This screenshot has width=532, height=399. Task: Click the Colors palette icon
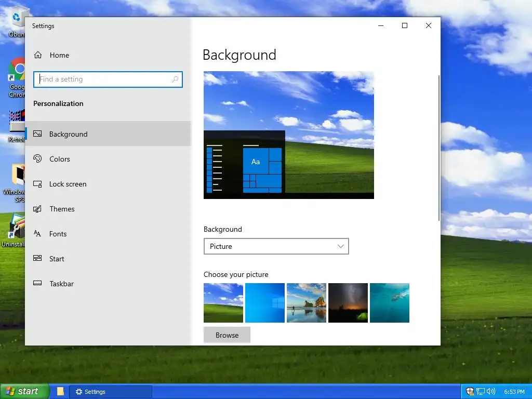37,158
